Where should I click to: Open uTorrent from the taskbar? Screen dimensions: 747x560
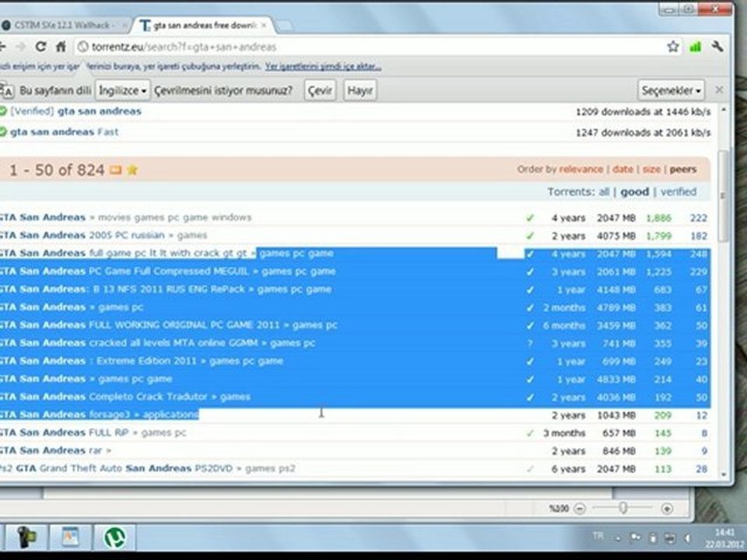pyautogui.click(x=114, y=537)
